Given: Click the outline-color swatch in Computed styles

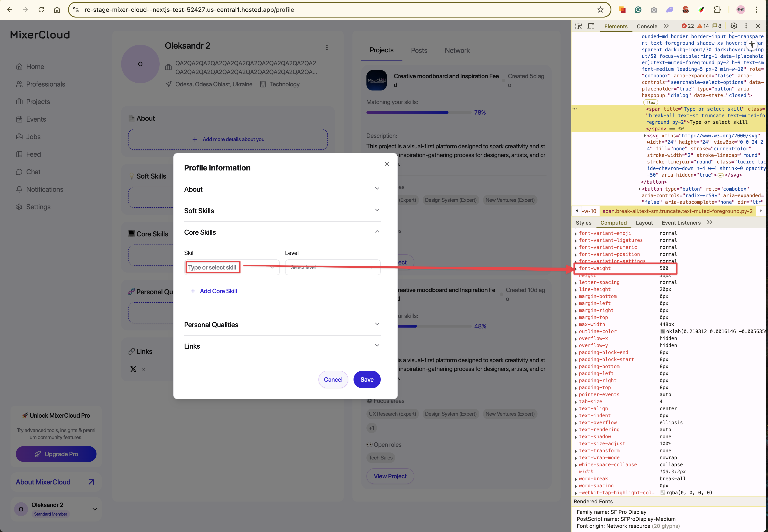Looking at the screenshot, I should coord(663,331).
